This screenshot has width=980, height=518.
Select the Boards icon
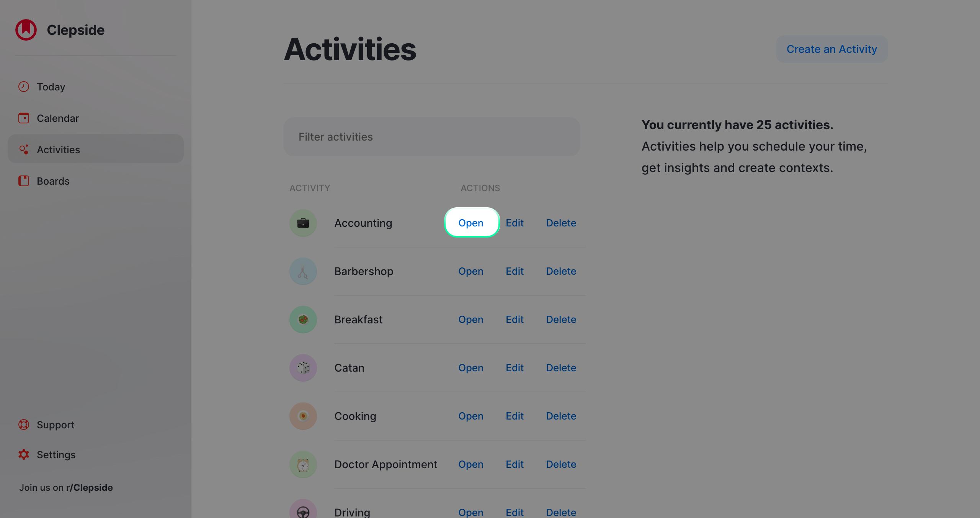click(23, 181)
